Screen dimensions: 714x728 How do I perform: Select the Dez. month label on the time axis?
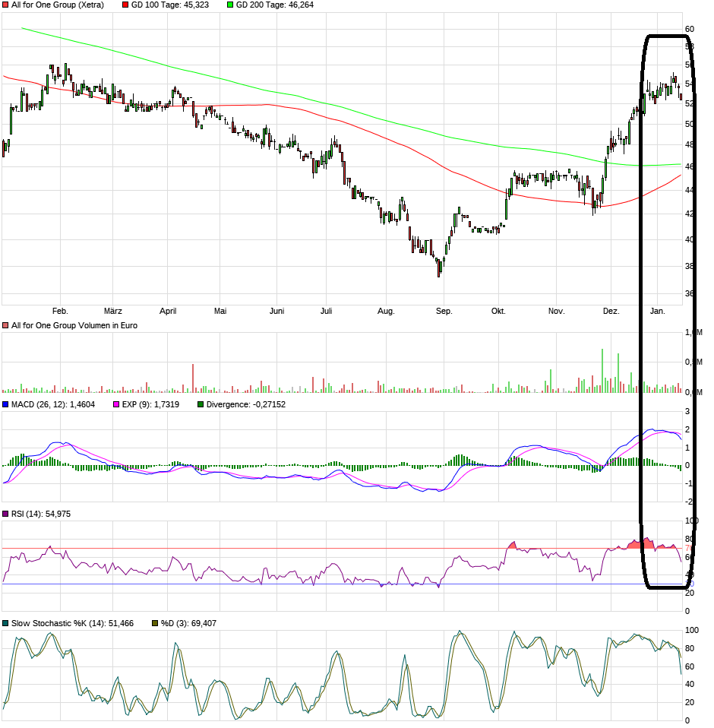611,311
